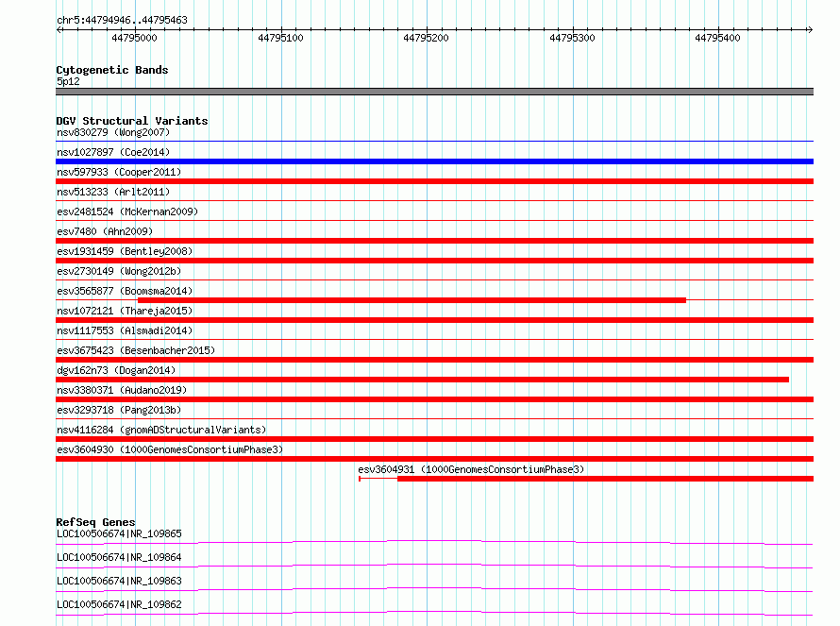
Task: Click ruler position 44795000
Action: pyautogui.click(x=134, y=38)
